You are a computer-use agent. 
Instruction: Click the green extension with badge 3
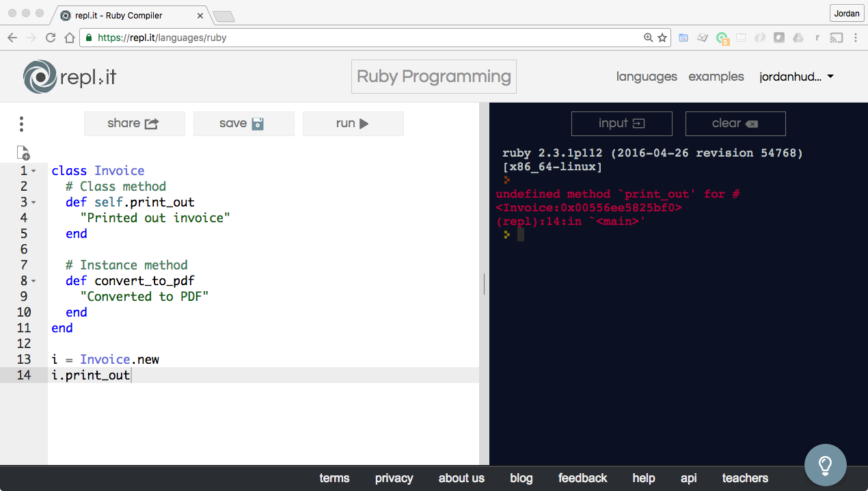point(722,38)
